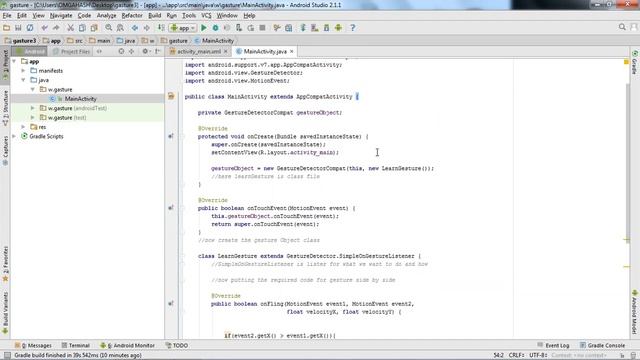The height and width of the screenshot is (360, 640).
Task: Select MainActivity in the project tree
Action: point(80,99)
